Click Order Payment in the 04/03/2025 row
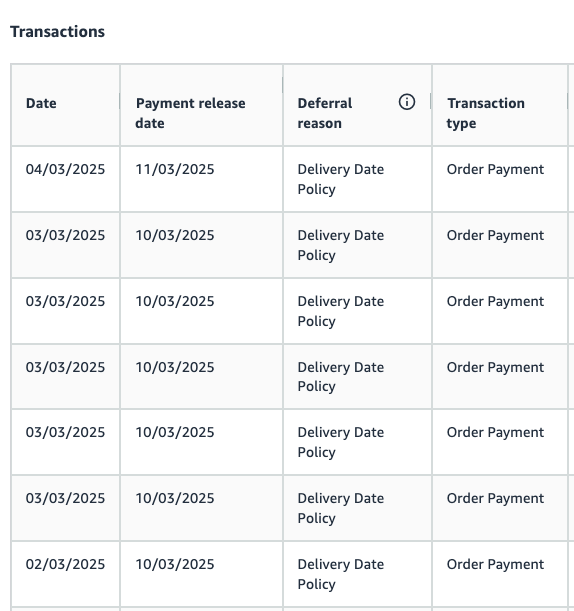This screenshot has height=611, width=574. click(495, 169)
